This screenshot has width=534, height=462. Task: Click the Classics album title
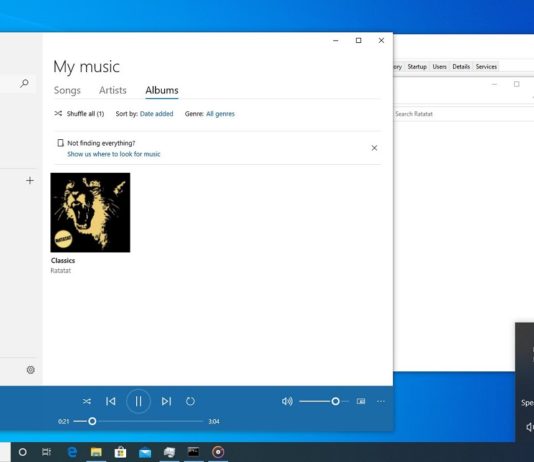(63, 260)
